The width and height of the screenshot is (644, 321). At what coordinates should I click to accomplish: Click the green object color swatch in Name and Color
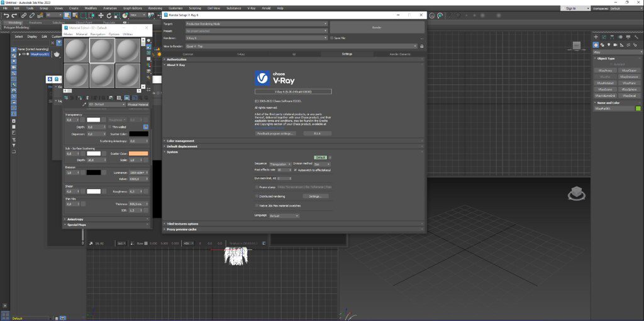(638, 108)
